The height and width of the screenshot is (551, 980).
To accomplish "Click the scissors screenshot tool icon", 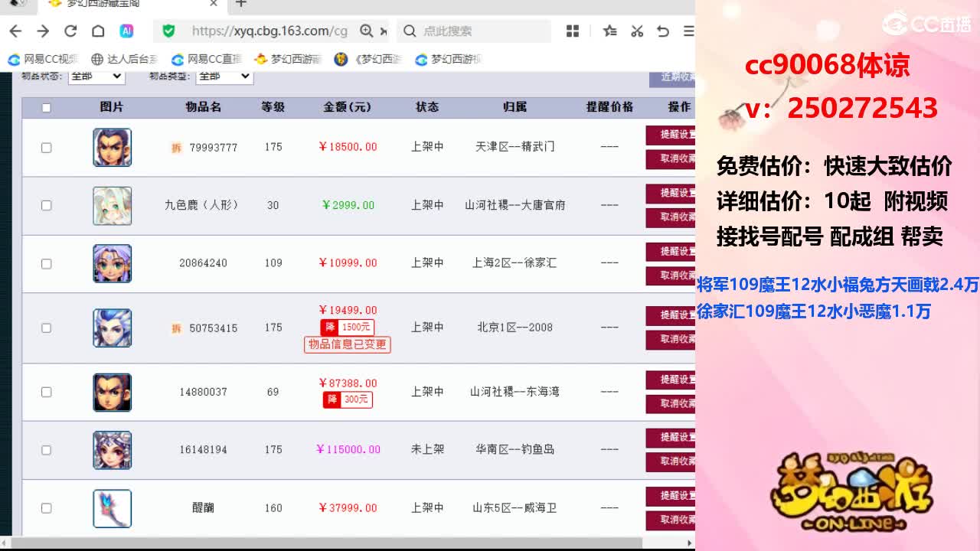I will [x=637, y=31].
